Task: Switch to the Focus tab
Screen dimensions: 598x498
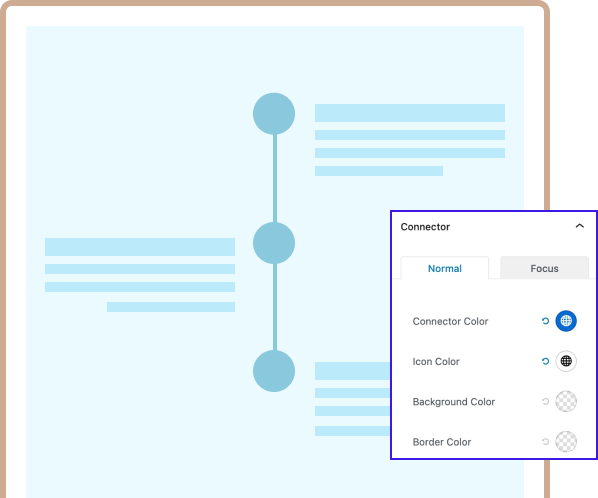Action: coord(544,268)
